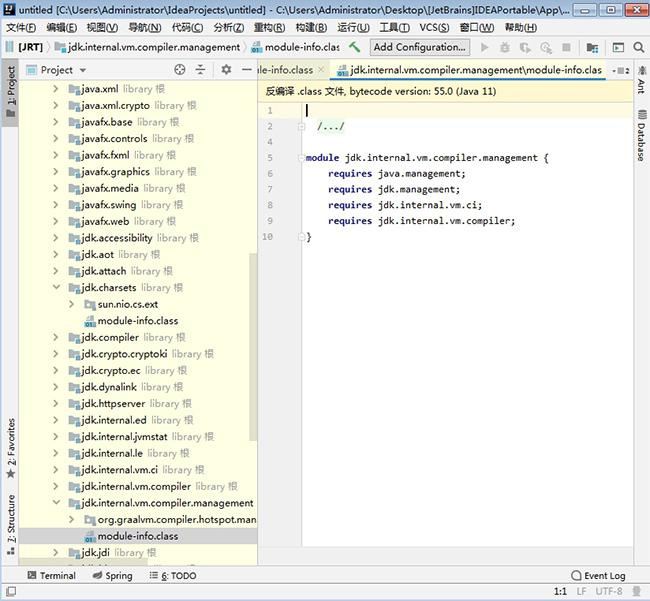Open the 7: Structure side tab
This screenshot has height=601, width=650.
pyautogui.click(x=11, y=524)
